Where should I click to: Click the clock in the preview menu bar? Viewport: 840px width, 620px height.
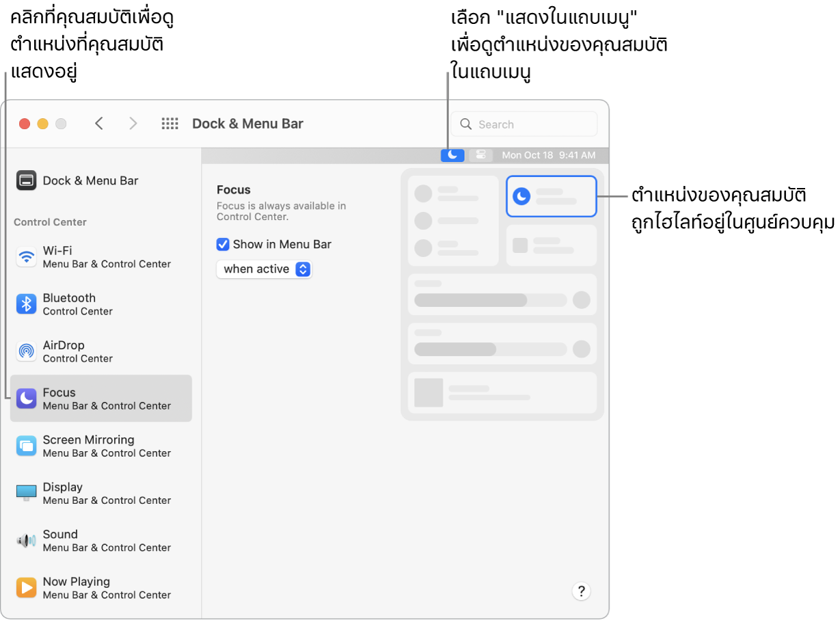550,155
